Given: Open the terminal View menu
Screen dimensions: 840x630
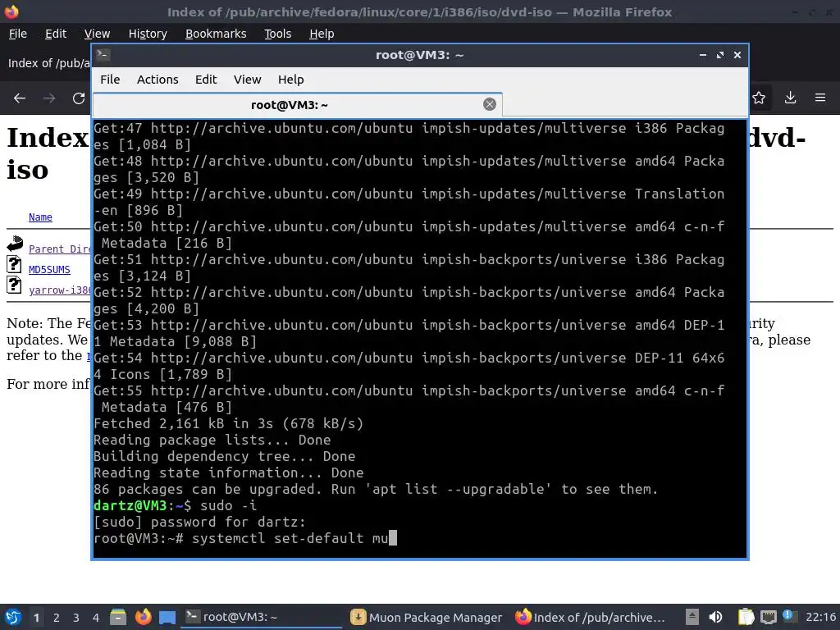Looking at the screenshot, I should [x=247, y=80].
